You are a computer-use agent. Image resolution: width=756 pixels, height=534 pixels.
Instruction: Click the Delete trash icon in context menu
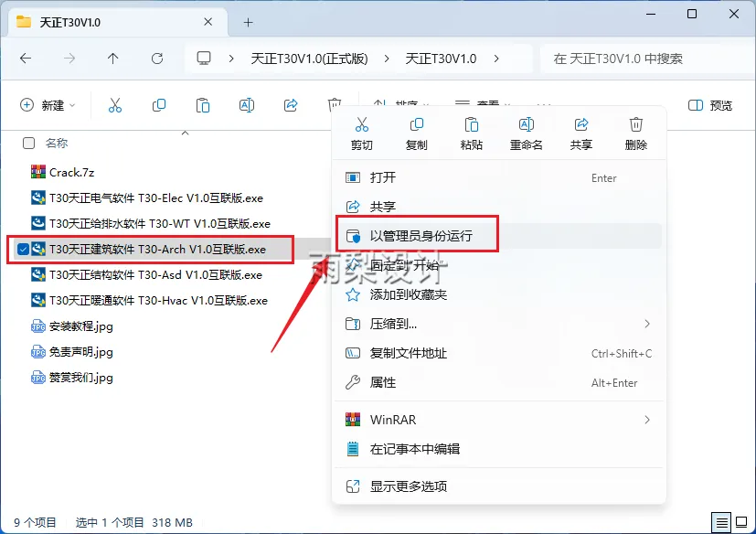pyautogui.click(x=636, y=124)
